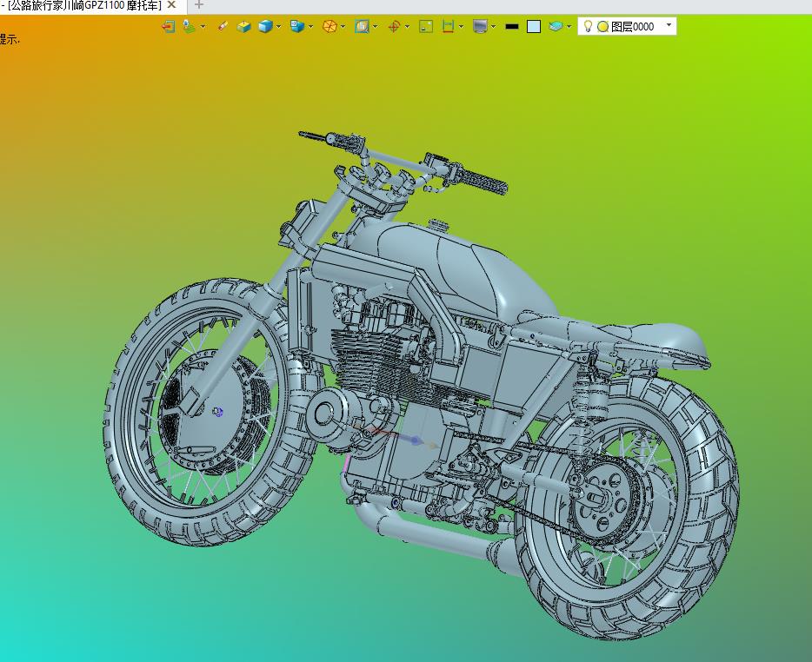The width and height of the screenshot is (812, 662).
Task: Expand the monitor display dropdown arrow
Action: (493, 26)
